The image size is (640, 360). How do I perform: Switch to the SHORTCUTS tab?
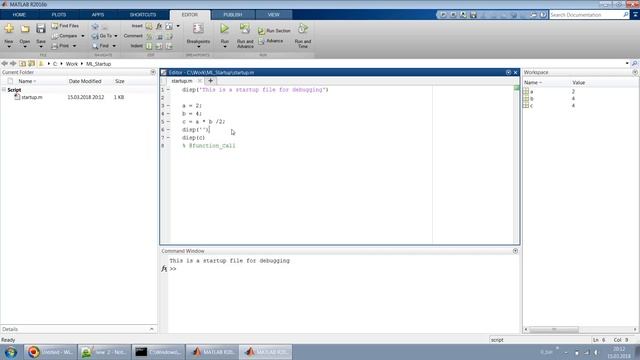point(143,15)
